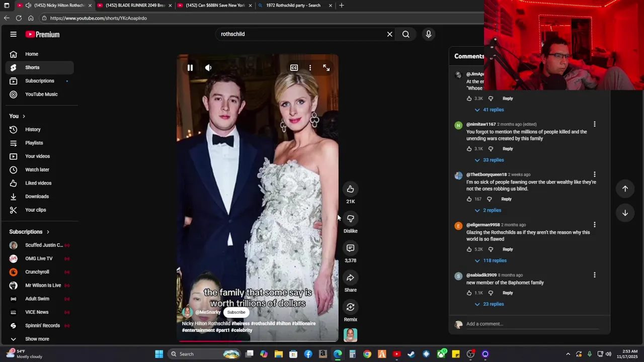Dislike @sabiadik3909's comment
This screenshot has width=644, height=362.
(x=491, y=293)
